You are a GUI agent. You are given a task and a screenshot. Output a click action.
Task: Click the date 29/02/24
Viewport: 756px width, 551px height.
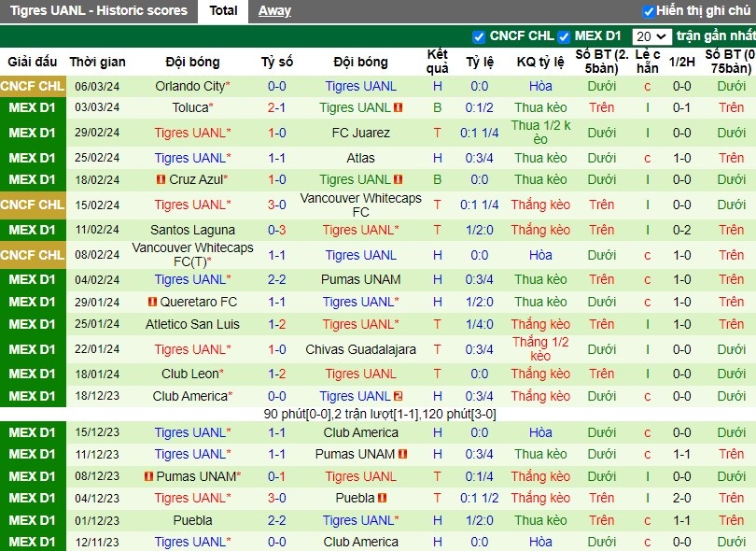97,133
